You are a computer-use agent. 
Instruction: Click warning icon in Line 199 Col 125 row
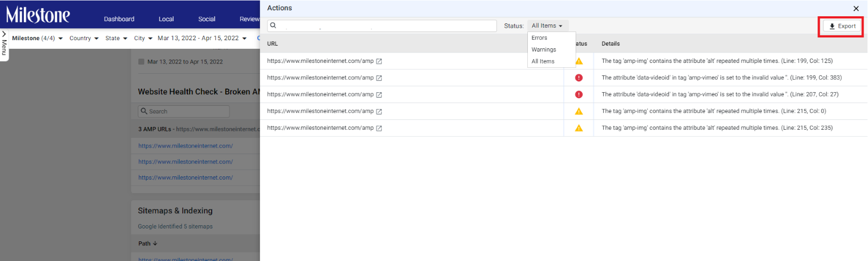(x=579, y=61)
